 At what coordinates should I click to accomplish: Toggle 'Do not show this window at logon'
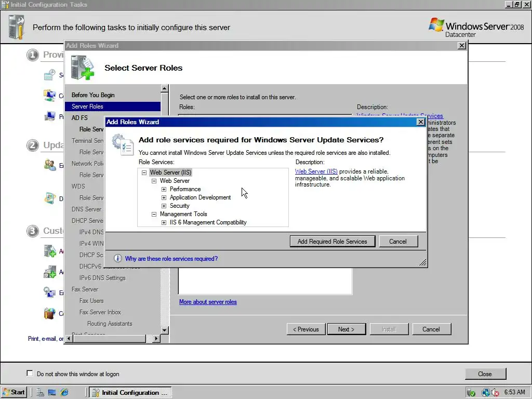30,373
